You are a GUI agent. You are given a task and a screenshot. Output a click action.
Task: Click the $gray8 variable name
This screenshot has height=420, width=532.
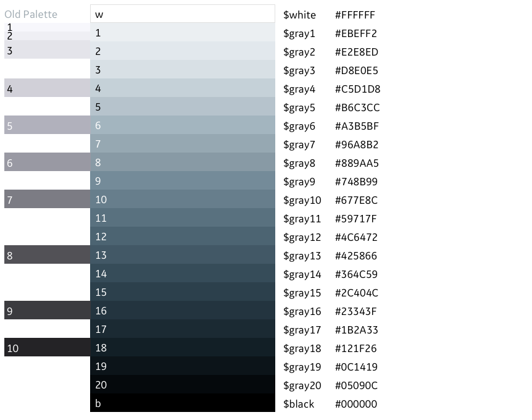pos(299,163)
